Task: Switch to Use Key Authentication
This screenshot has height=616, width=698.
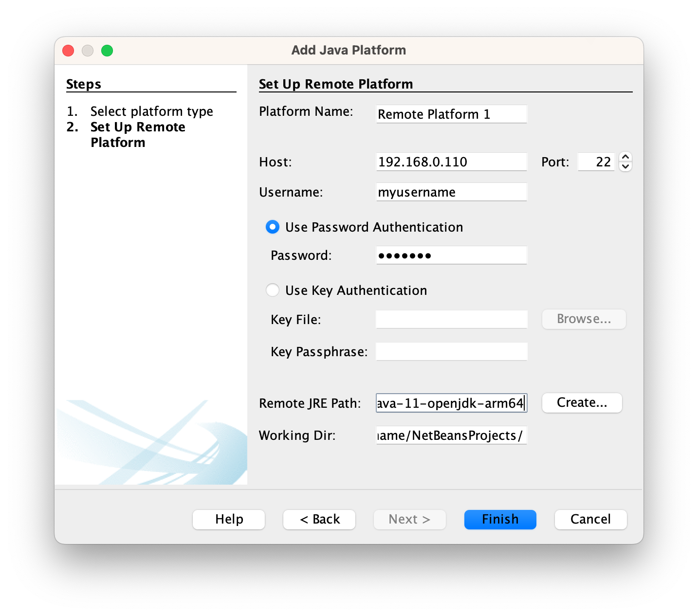Action: tap(273, 290)
